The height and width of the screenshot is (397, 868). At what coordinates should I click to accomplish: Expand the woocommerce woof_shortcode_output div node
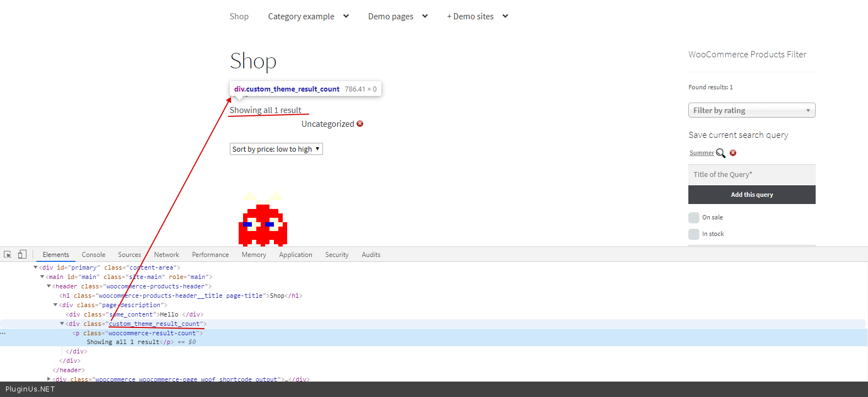tap(49, 379)
